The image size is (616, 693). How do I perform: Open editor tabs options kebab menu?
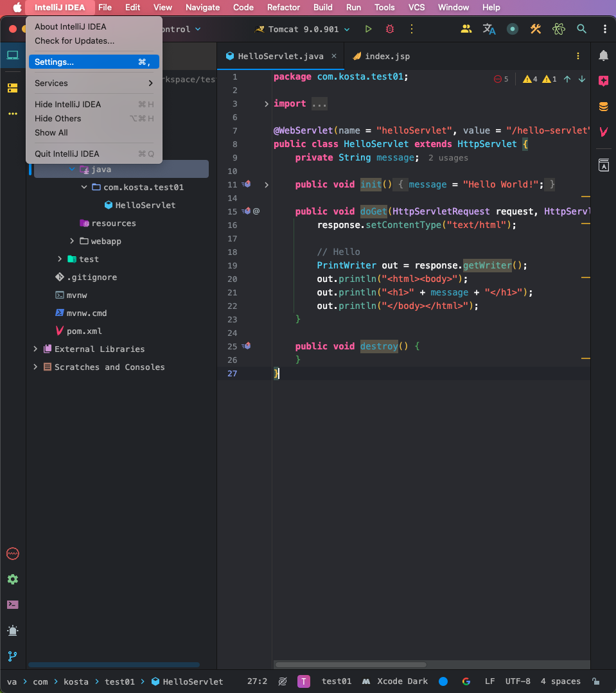click(578, 56)
